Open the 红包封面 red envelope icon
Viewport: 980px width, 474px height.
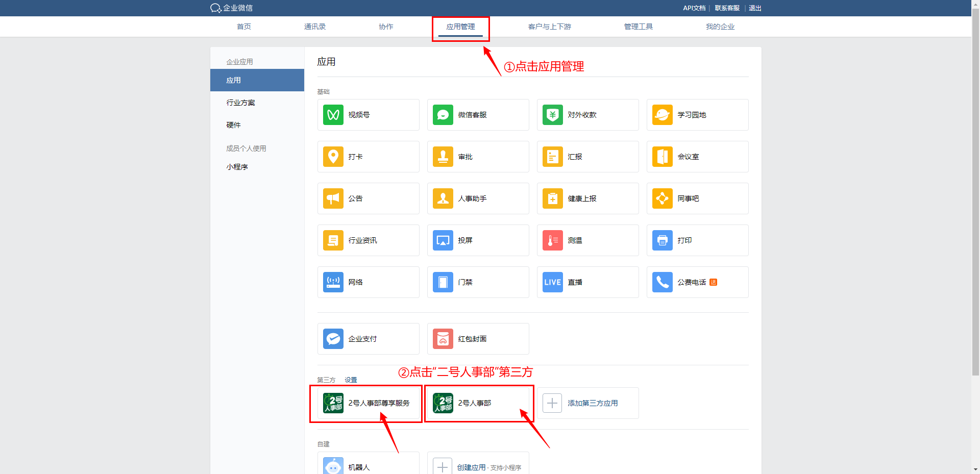443,339
